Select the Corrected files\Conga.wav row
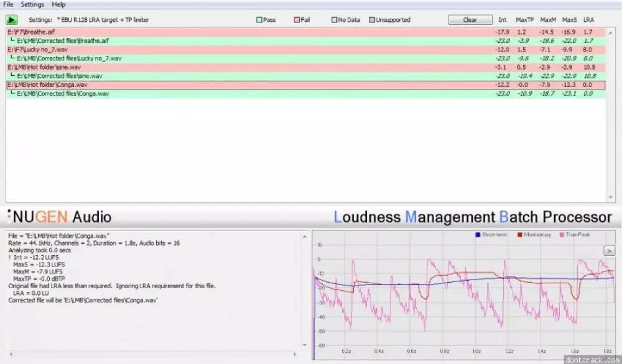622x364 pixels. (306, 93)
